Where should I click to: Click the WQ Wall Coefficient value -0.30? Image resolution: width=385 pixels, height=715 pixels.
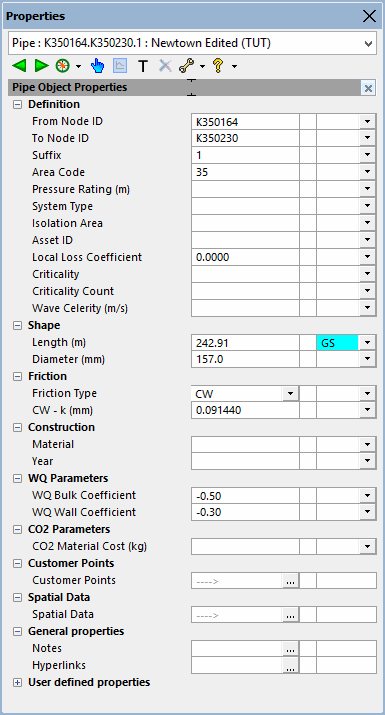pyautogui.click(x=245, y=513)
